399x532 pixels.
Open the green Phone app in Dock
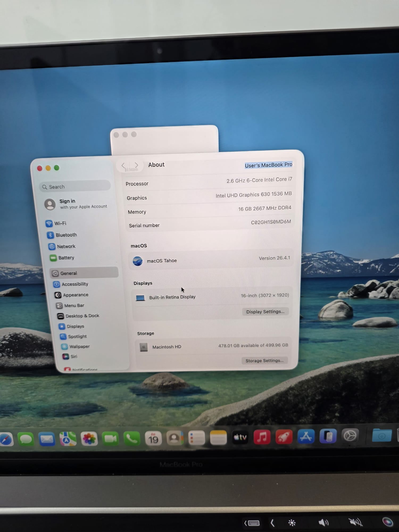132,438
